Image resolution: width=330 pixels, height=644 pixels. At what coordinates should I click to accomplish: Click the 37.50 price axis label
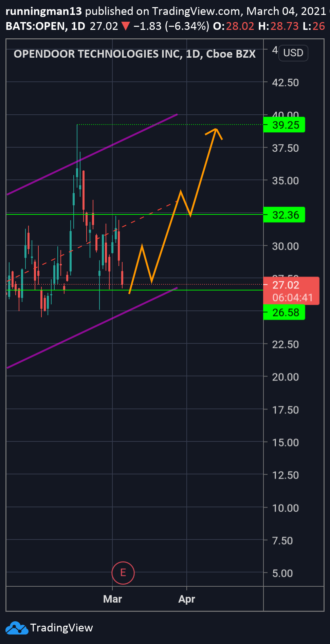tap(286, 148)
